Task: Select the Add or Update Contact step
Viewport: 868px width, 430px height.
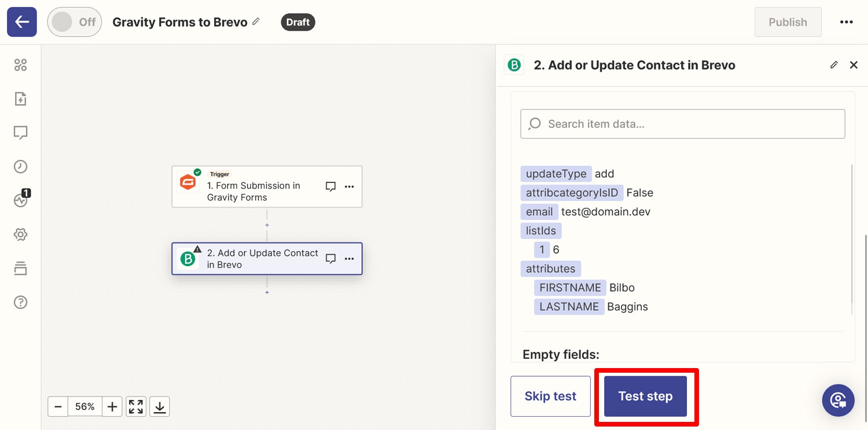Action: pyautogui.click(x=267, y=259)
